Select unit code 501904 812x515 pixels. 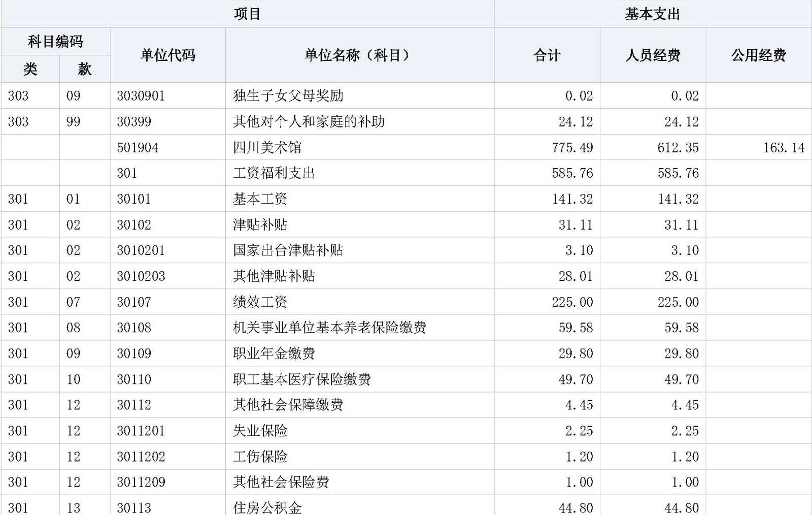138,148
